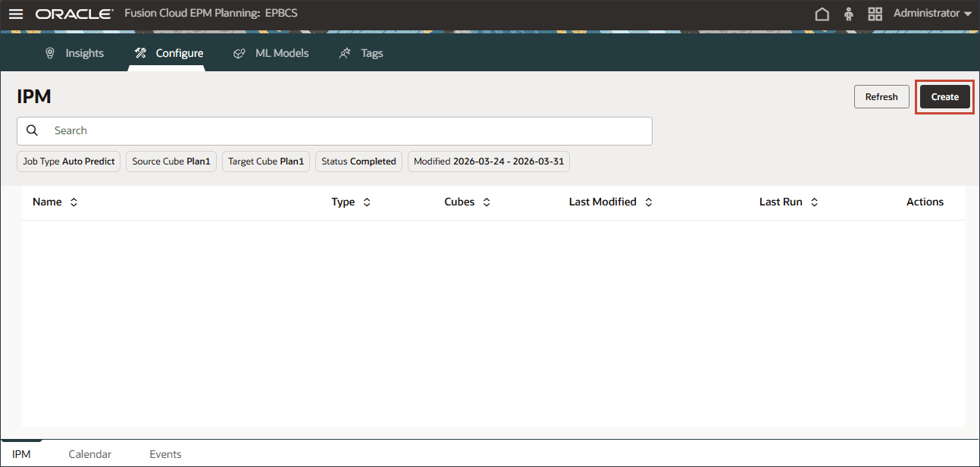Switch to the Insights tab

(74, 53)
